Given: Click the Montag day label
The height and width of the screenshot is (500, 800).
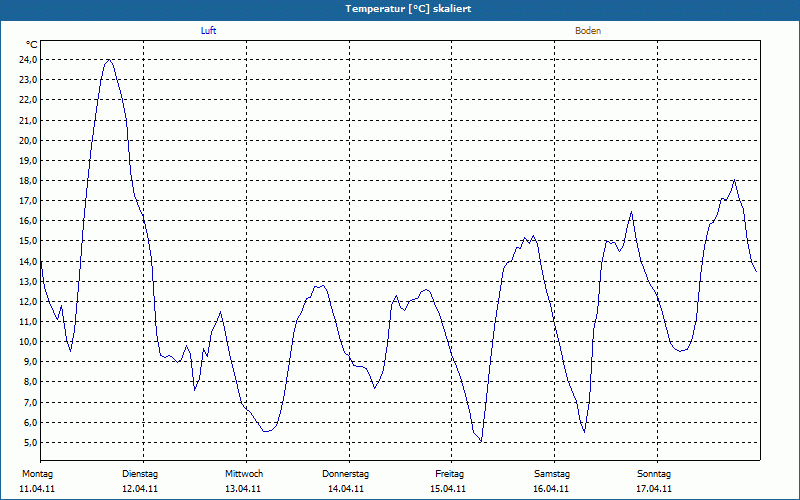Looking at the screenshot, I should click(37, 474).
